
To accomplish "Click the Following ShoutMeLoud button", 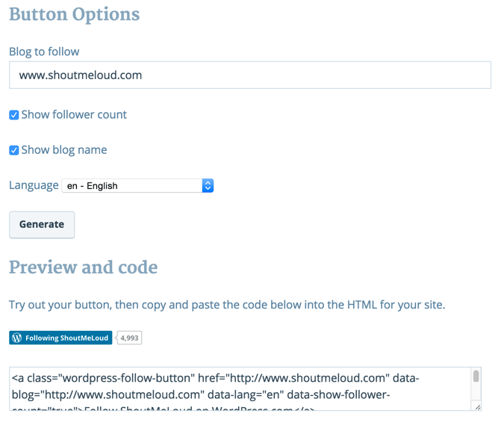I will (x=60, y=338).
